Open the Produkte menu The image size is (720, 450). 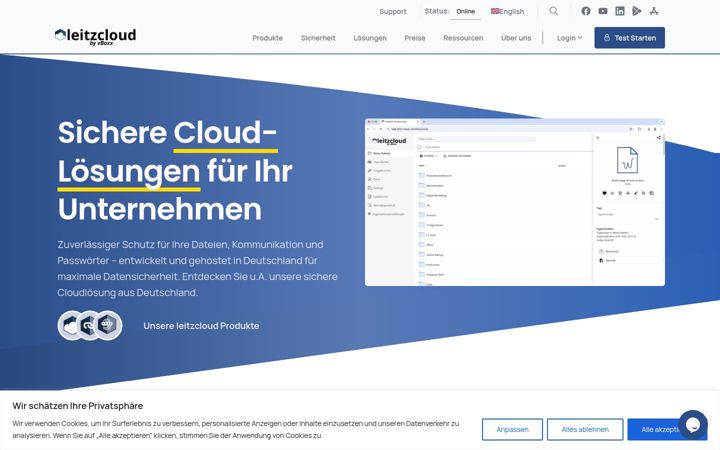click(x=267, y=38)
